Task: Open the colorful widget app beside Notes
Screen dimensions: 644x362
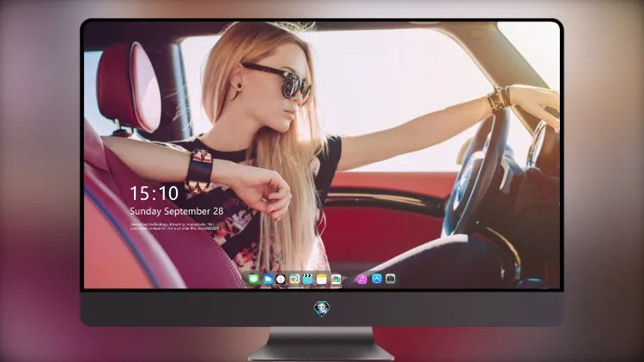Action: tap(336, 279)
